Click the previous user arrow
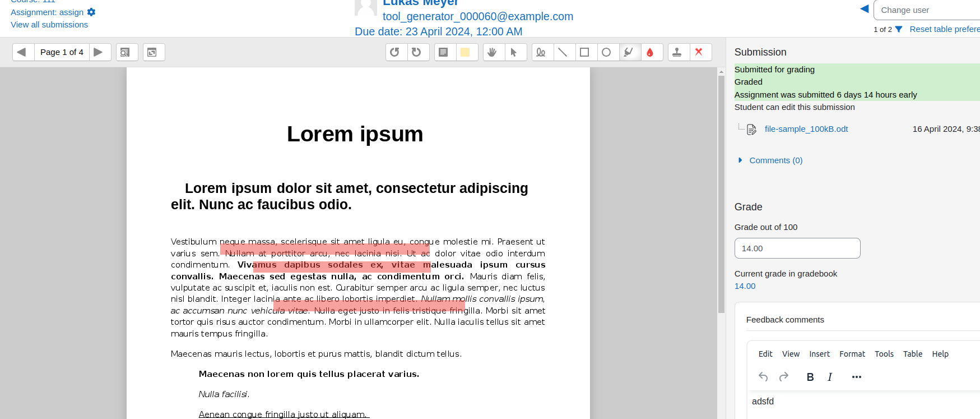 (865, 9)
